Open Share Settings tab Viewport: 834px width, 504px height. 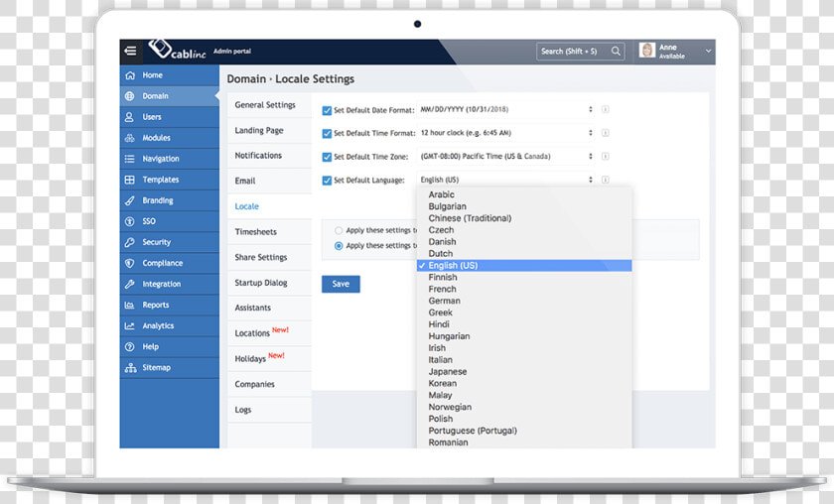pos(269,257)
